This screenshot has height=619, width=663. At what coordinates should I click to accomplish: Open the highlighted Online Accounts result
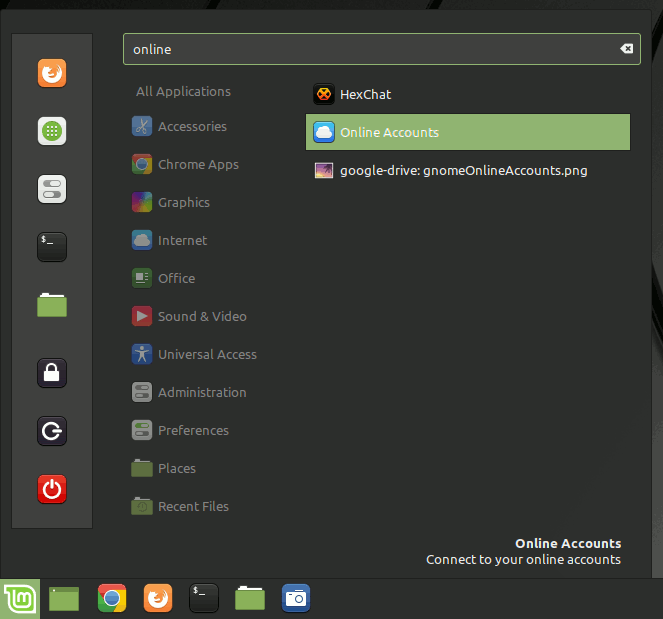tap(468, 132)
